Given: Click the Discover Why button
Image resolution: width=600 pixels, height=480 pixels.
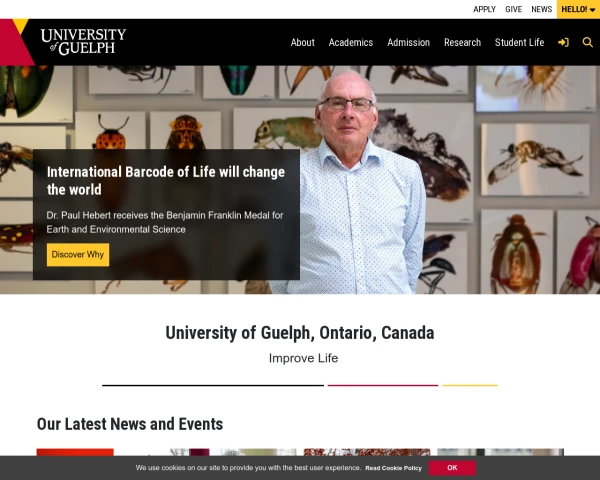Looking at the screenshot, I should [x=78, y=255].
